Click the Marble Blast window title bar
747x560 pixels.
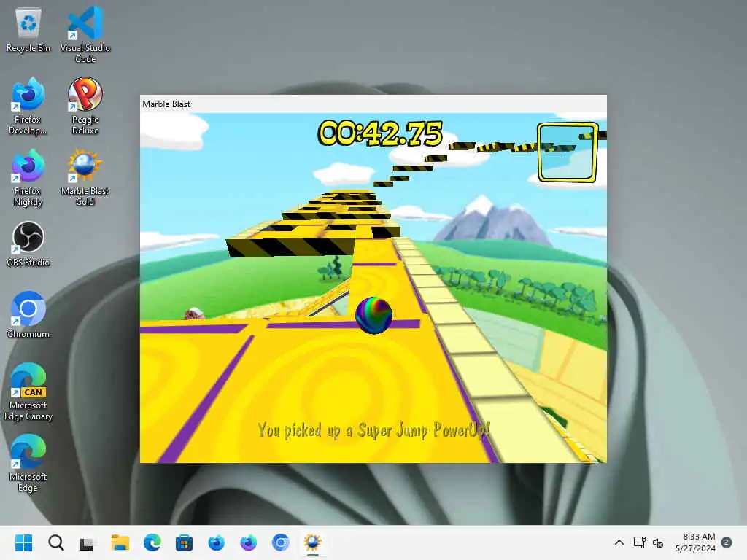tap(373, 104)
